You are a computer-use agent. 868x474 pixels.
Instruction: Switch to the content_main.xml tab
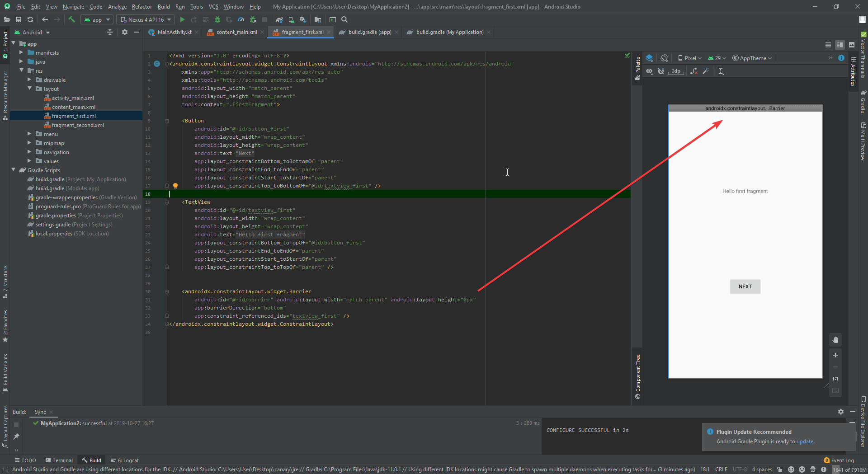click(x=236, y=32)
